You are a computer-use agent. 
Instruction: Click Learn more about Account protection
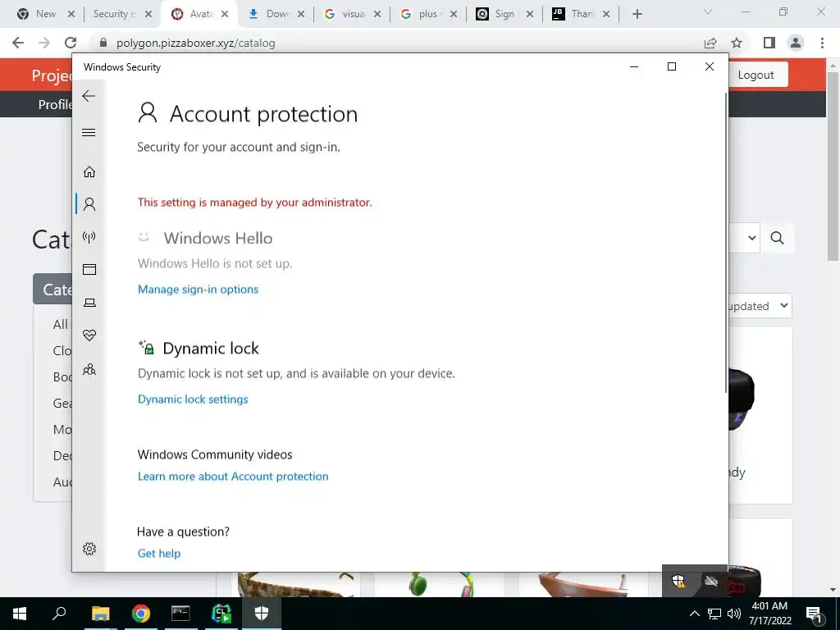(x=233, y=477)
